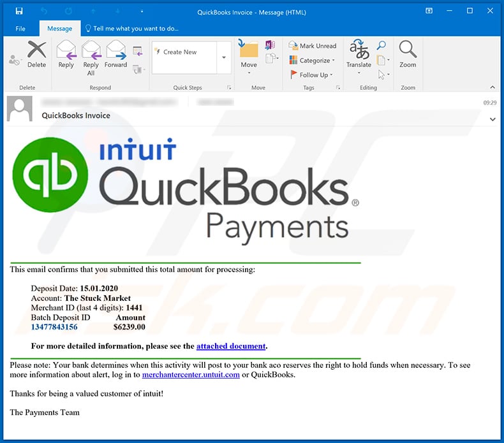Expand the message header chevron

pos(493,119)
